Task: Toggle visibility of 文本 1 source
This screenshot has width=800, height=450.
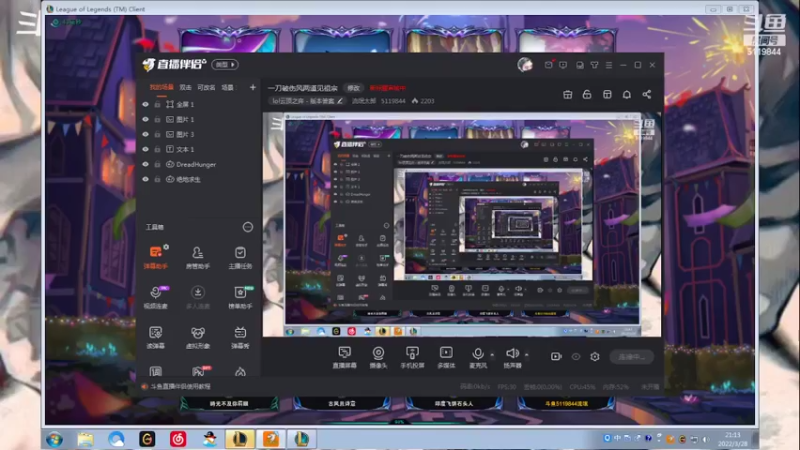Action: (145, 149)
